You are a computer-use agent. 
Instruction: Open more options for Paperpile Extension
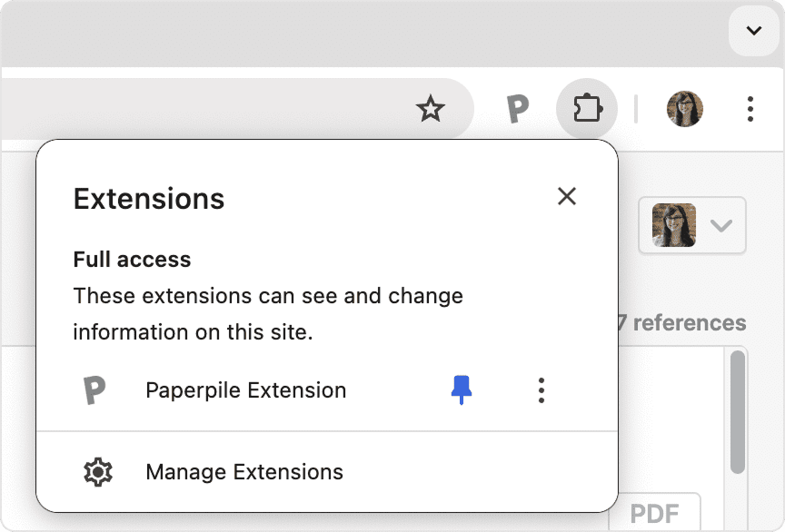pyautogui.click(x=542, y=390)
